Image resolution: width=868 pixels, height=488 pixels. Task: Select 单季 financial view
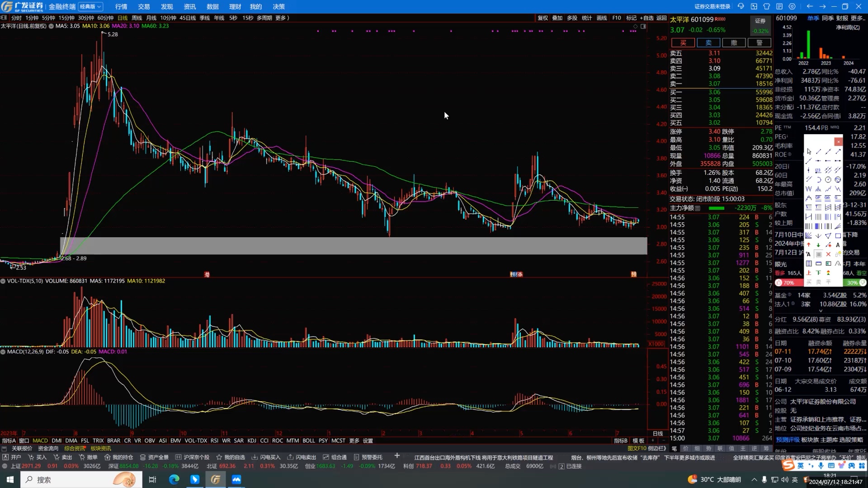[813, 18]
